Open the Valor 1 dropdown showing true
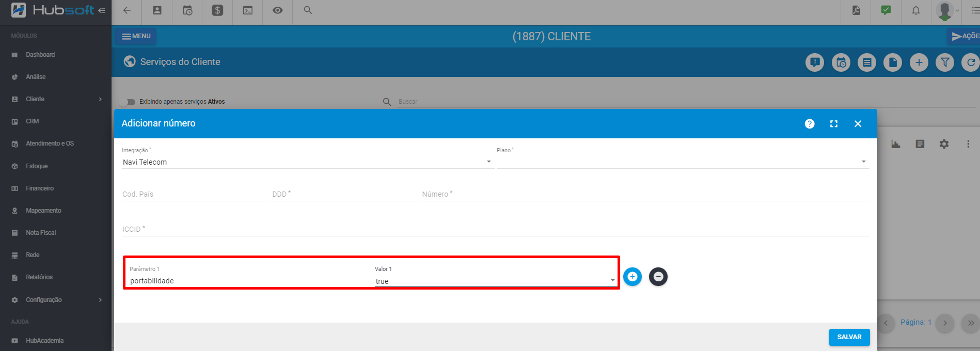This screenshot has height=351, width=980. tap(496, 281)
